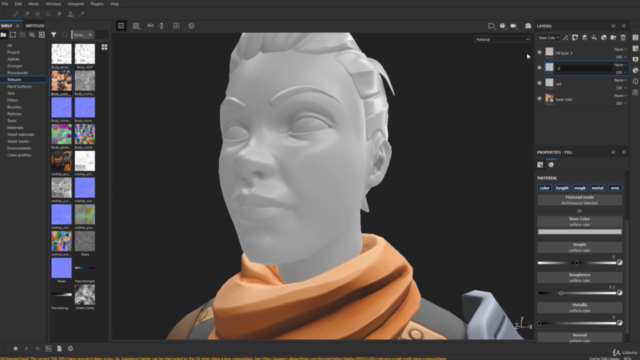Click the shelf import resource icon

point(41,35)
